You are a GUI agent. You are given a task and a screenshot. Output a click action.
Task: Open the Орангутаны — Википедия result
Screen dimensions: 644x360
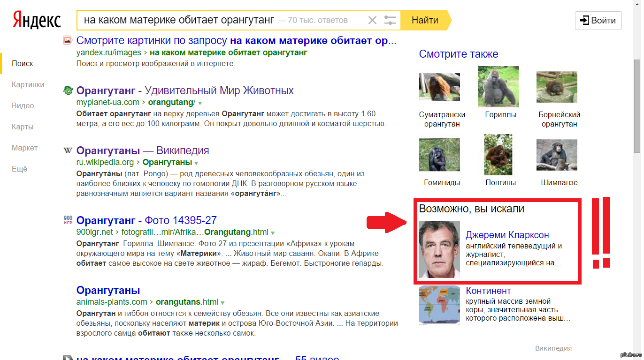click(143, 150)
